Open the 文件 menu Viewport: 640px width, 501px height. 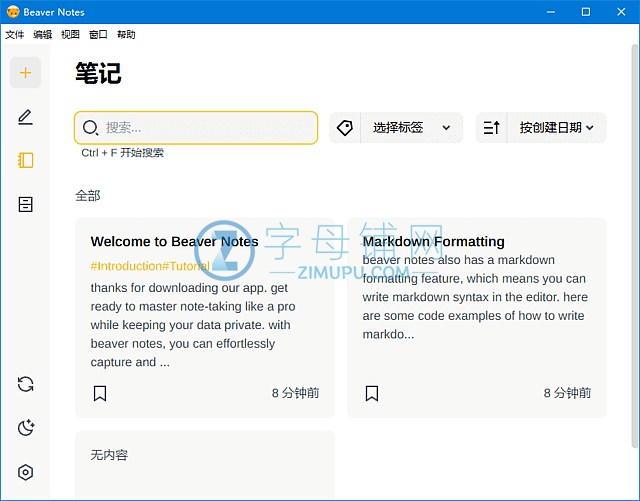(x=14, y=34)
